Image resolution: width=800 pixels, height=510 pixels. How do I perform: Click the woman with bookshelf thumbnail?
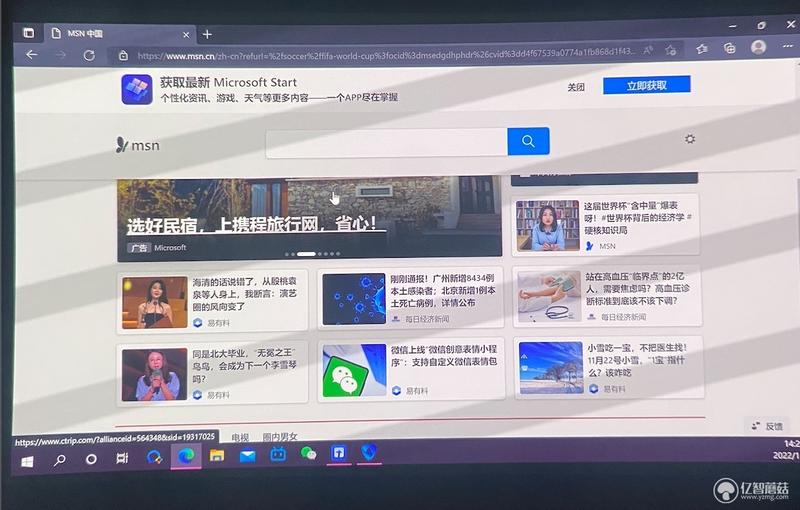[x=547, y=226]
